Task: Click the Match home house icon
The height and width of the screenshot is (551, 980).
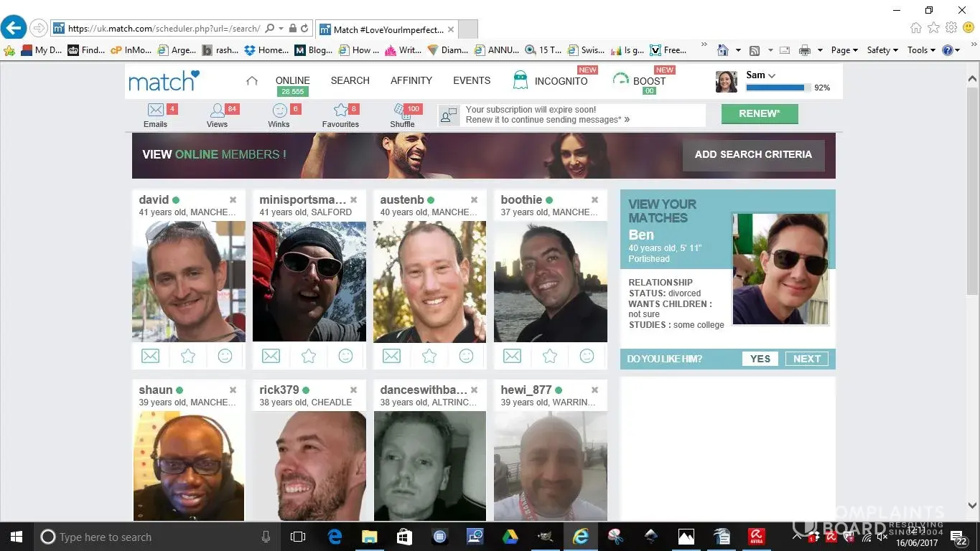Action: [x=252, y=81]
